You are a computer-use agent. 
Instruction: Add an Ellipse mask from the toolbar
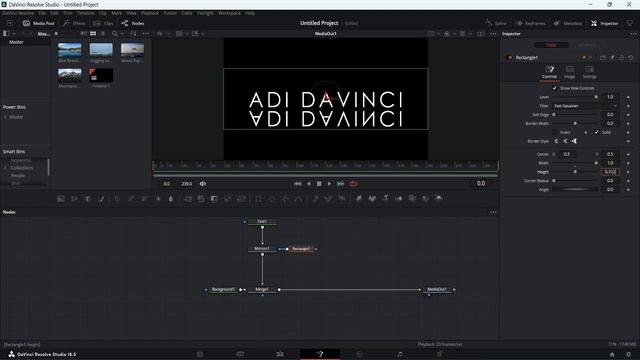(272, 199)
